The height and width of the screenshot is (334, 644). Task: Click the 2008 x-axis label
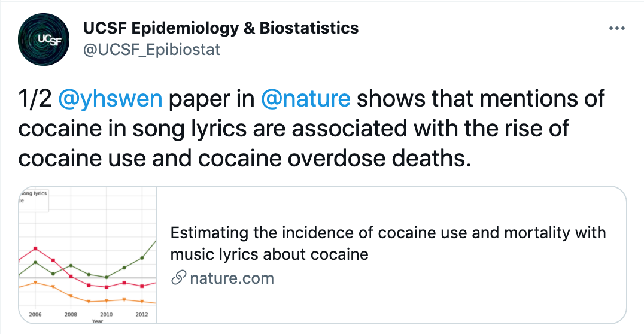pos(71,314)
